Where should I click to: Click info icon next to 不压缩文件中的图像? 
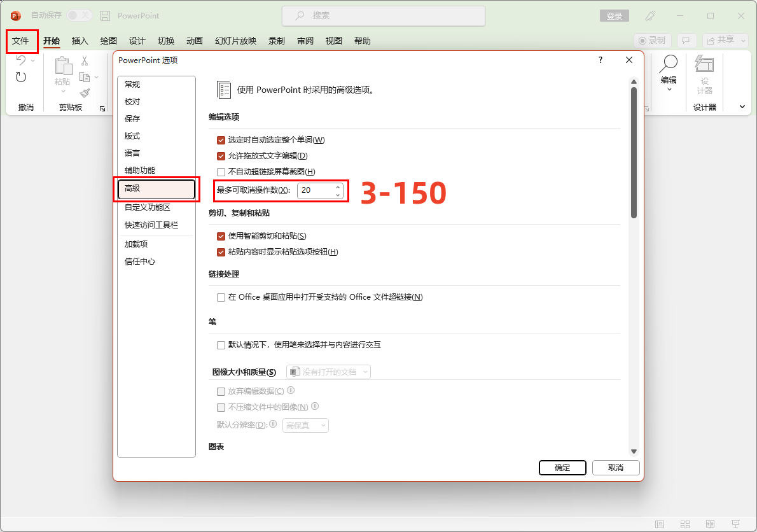click(315, 406)
